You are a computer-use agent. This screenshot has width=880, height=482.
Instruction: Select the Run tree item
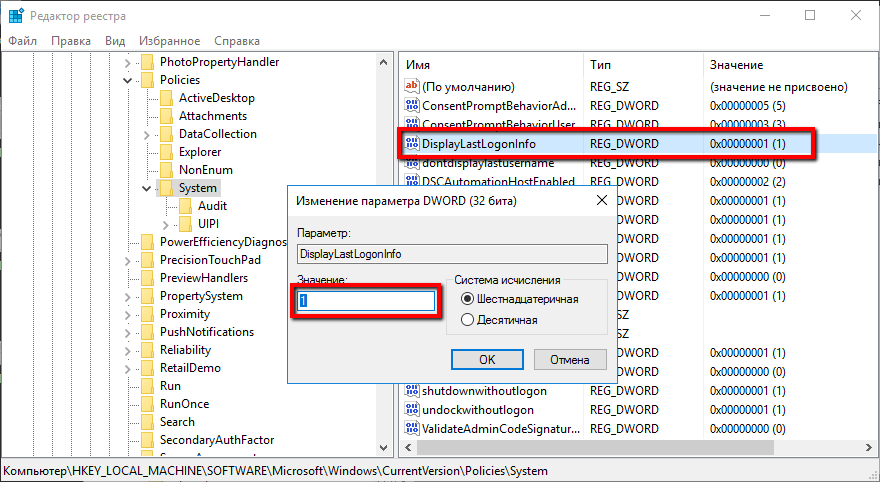pyautogui.click(x=170, y=386)
